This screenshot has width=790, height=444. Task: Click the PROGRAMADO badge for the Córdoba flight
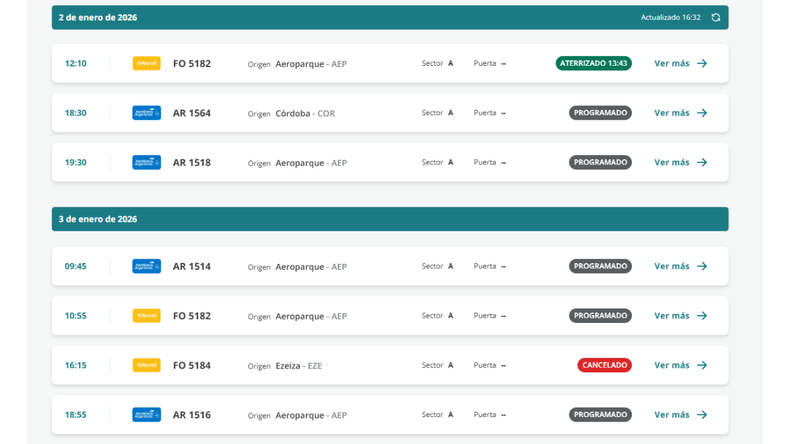point(600,113)
